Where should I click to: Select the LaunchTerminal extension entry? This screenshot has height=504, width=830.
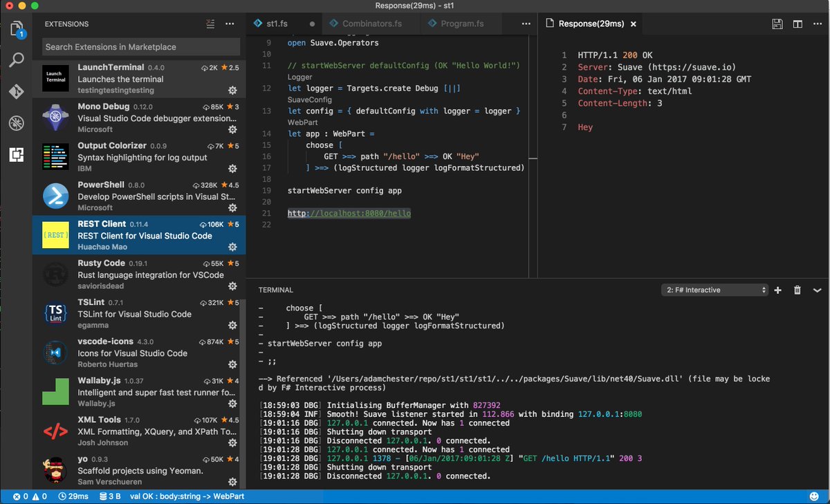pyautogui.click(x=138, y=79)
